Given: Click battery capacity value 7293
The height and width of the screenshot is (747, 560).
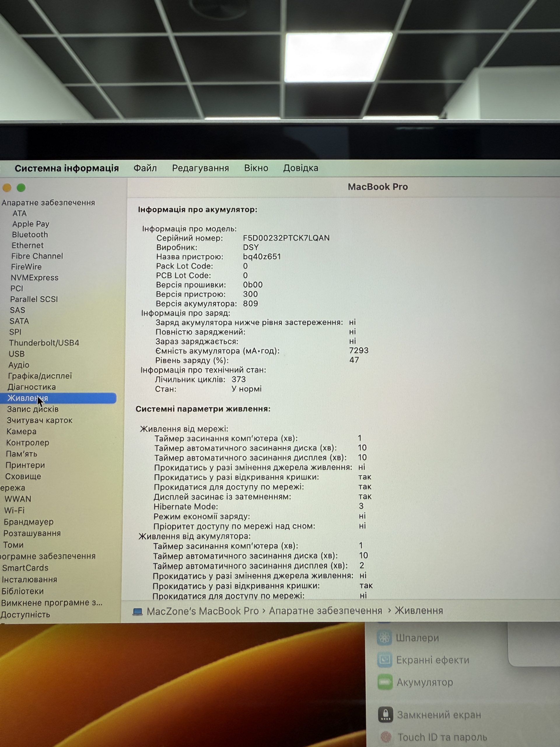Looking at the screenshot, I should 359,350.
